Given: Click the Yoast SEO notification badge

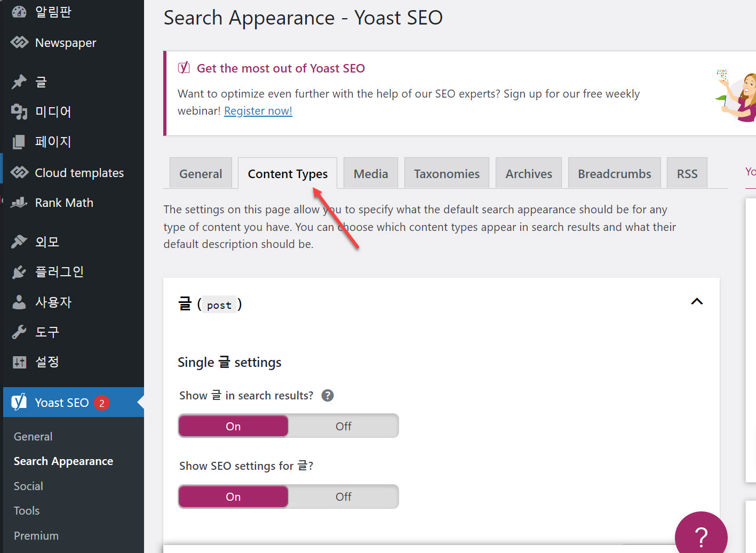Looking at the screenshot, I should click(x=101, y=403).
